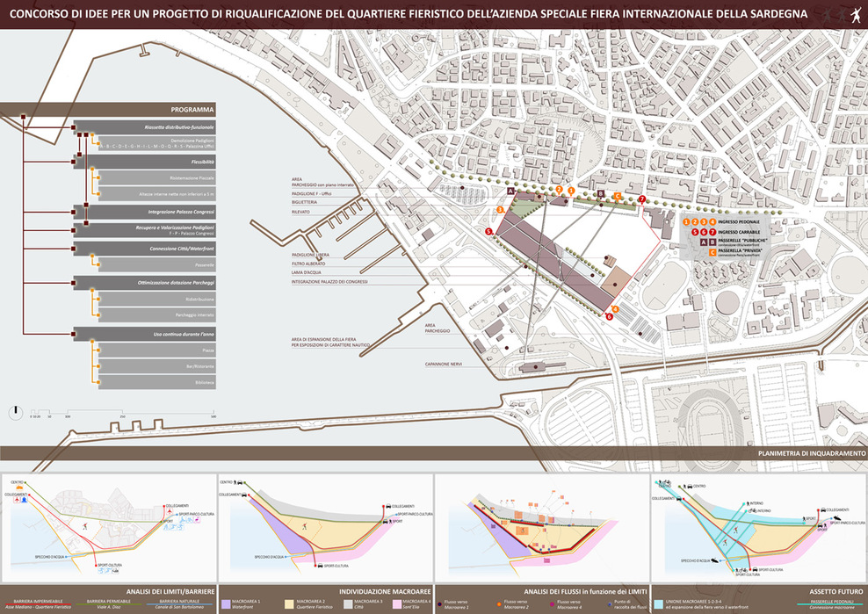Click the dark square B marker on the plan
868x614 pixels.
tap(601, 193)
